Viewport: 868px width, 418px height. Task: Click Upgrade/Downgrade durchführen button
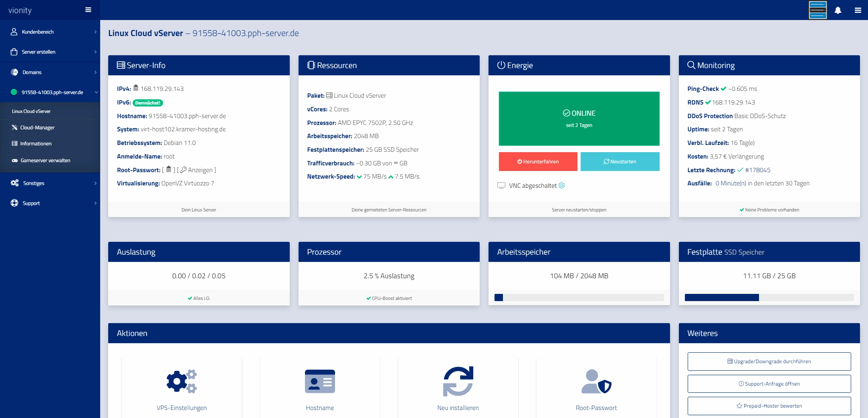click(769, 361)
